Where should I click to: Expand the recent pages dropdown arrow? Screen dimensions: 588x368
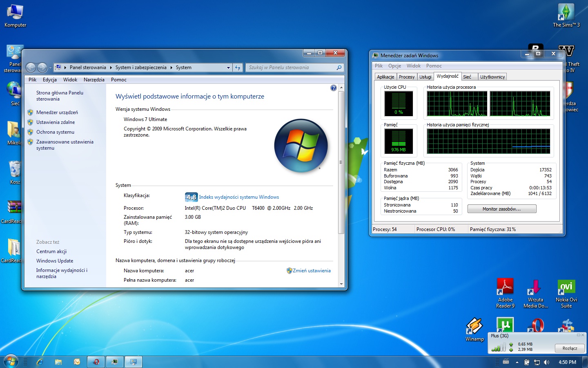coord(50,67)
